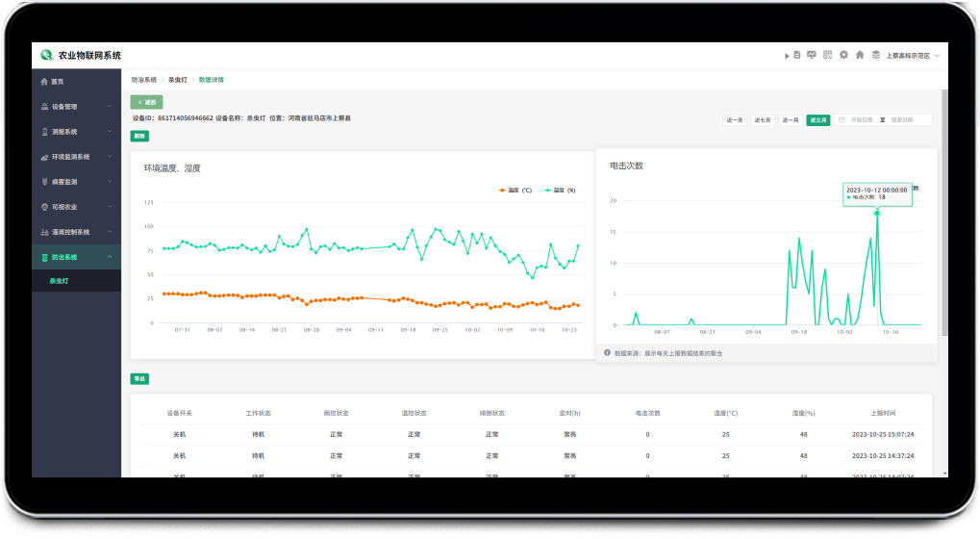Click the highlighted peak point in 电击次数 chart
The image size is (980, 539).
(877, 214)
